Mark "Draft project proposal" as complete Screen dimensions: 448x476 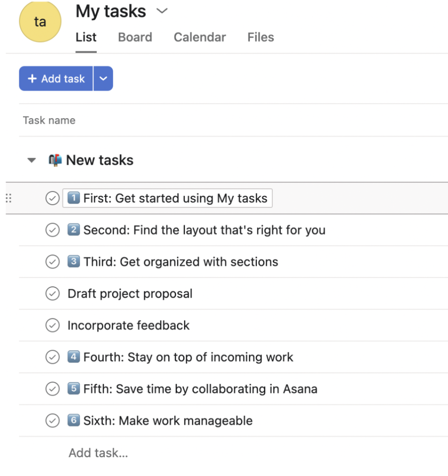click(x=53, y=293)
